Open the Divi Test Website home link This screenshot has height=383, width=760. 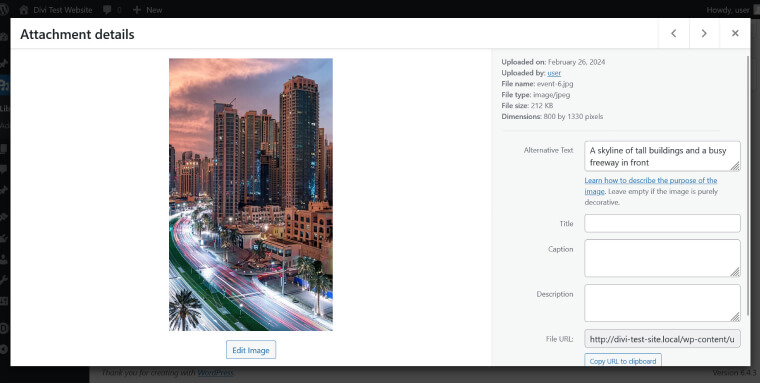(x=56, y=10)
